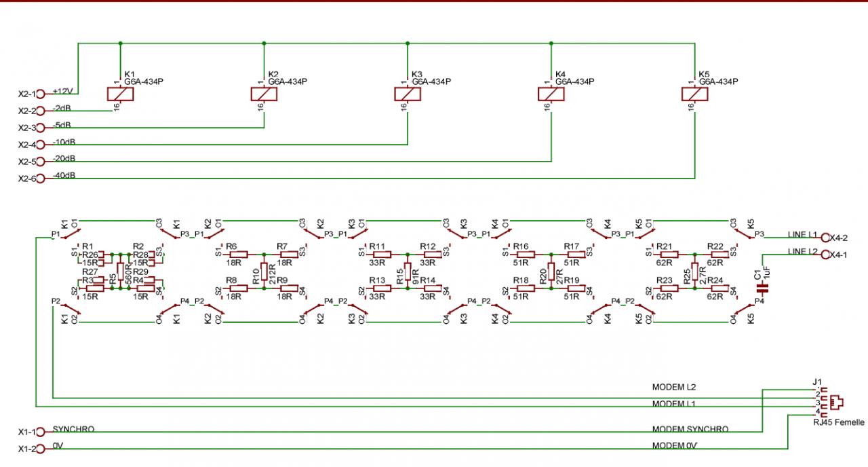
Task: Select resistor R24 symbol
Action: pos(721,288)
